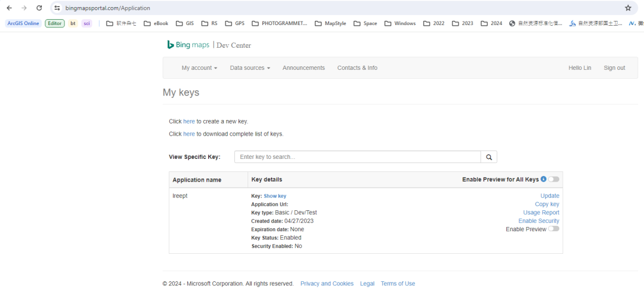Open Contacts & Info menu item
The width and height of the screenshot is (644, 304).
coord(357,68)
